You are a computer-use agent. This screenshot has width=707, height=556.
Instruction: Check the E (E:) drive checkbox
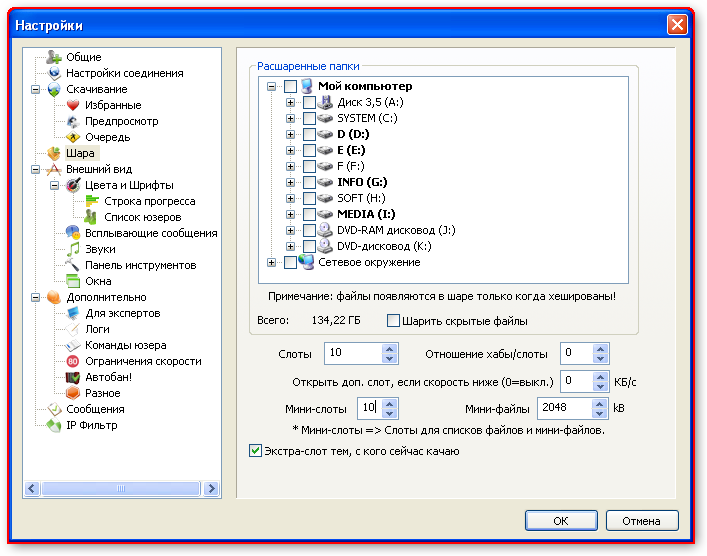[309, 150]
